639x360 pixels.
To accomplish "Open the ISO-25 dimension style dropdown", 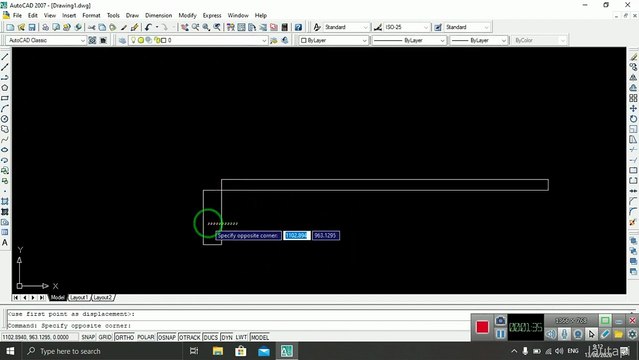I will pyautogui.click(x=406, y=27).
